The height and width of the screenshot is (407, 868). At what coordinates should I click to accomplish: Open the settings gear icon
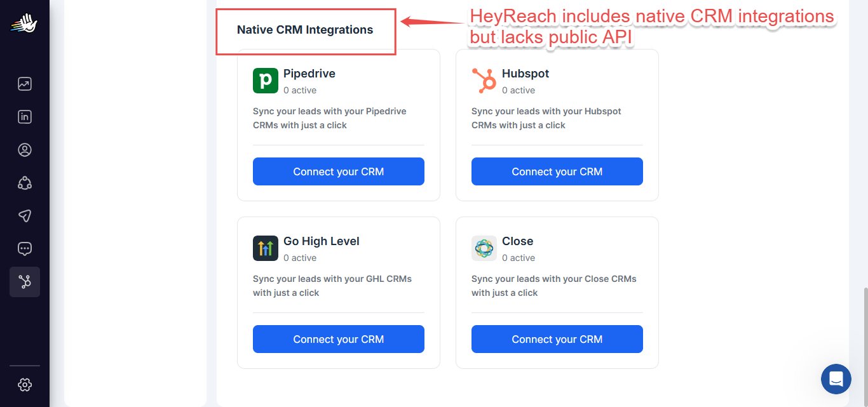25,385
